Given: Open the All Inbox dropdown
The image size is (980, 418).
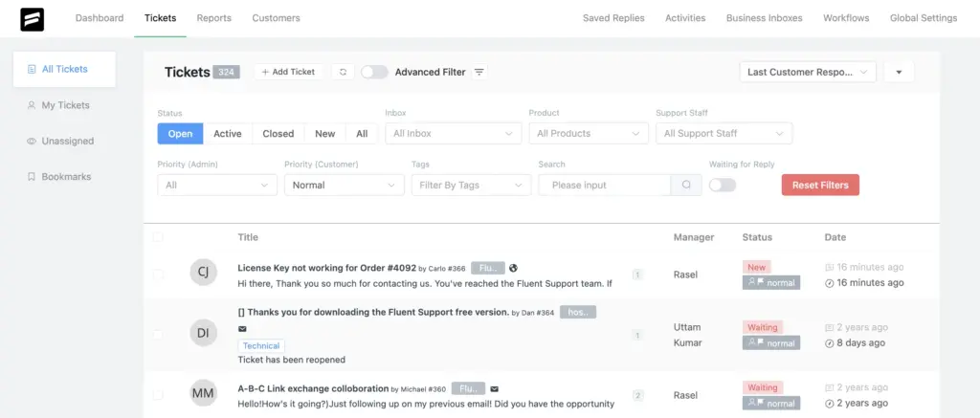Looking at the screenshot, I should point(454,133).
